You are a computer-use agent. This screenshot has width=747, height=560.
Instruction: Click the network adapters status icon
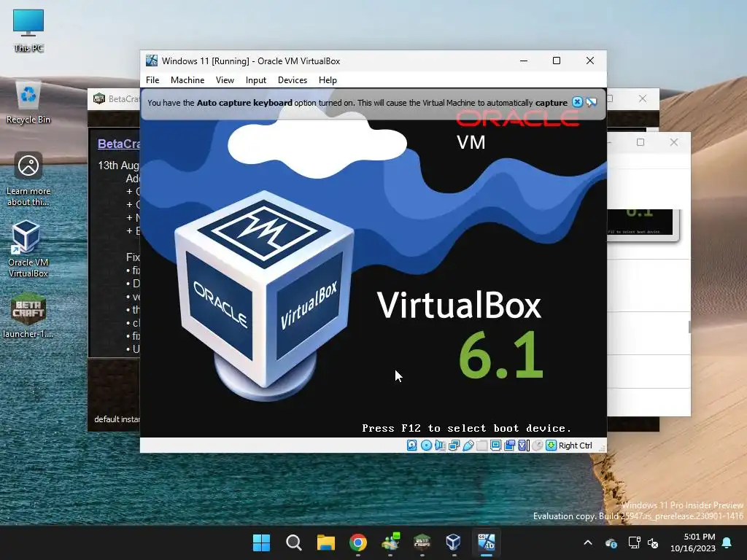tap(454, 446)
